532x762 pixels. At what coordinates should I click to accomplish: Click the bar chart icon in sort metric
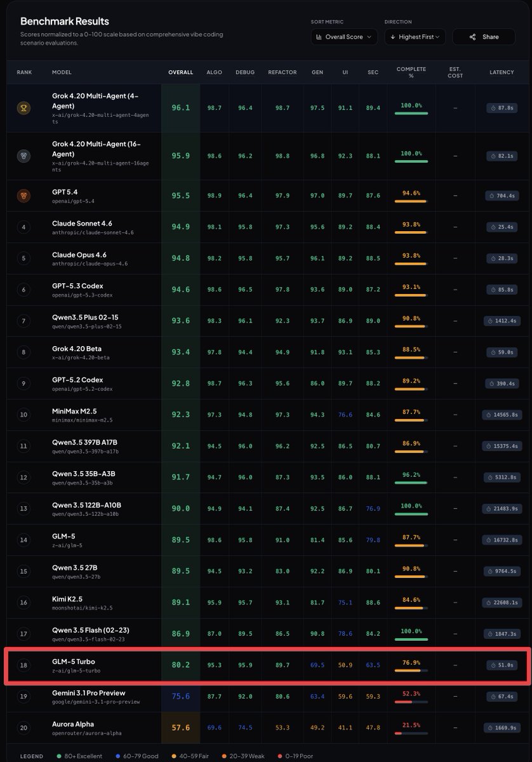319,37
